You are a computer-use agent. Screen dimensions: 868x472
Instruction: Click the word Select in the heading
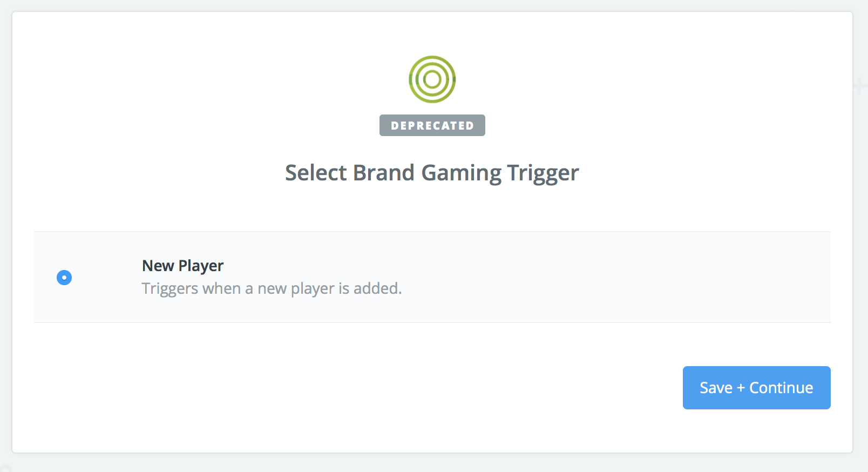316,173
